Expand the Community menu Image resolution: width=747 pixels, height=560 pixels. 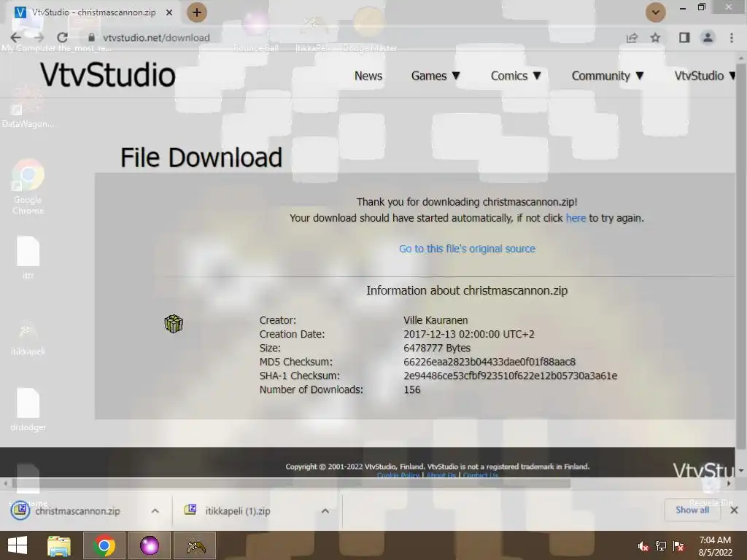pyautogui.click(x=608, y=76)
